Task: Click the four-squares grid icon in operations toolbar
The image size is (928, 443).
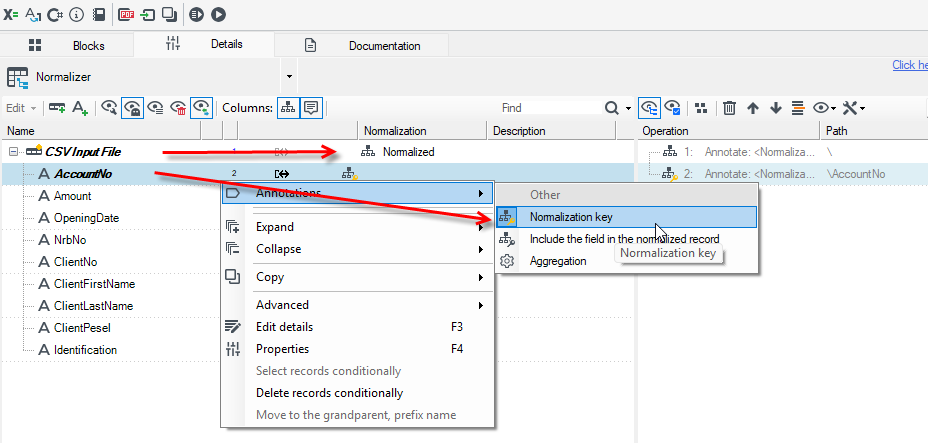Action: coord(701,108)
